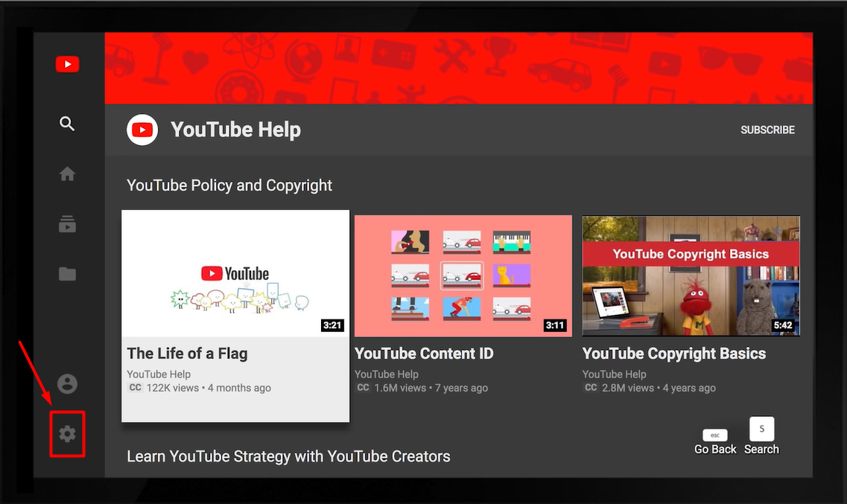Go to Home via the house icon

tap(68, 173)
